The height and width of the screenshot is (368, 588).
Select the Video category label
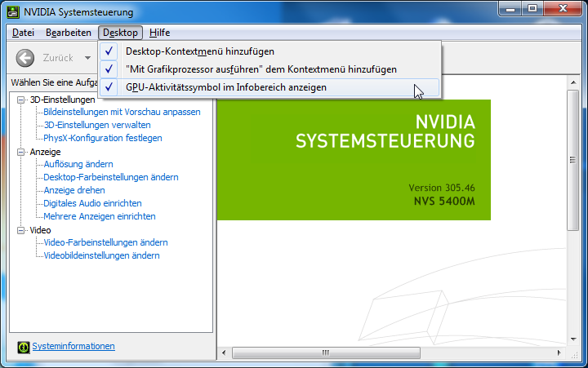(x=41, y=230)
